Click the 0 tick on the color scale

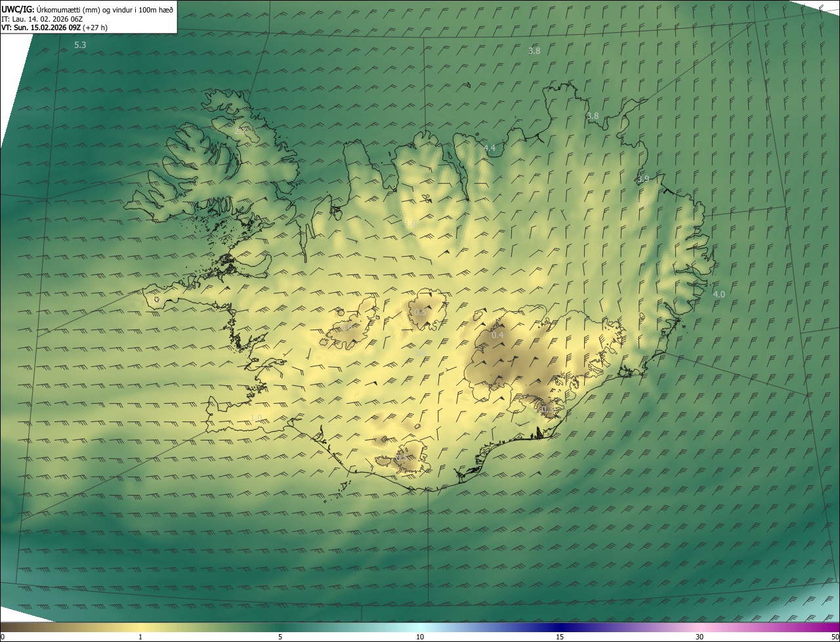point(3,637)
